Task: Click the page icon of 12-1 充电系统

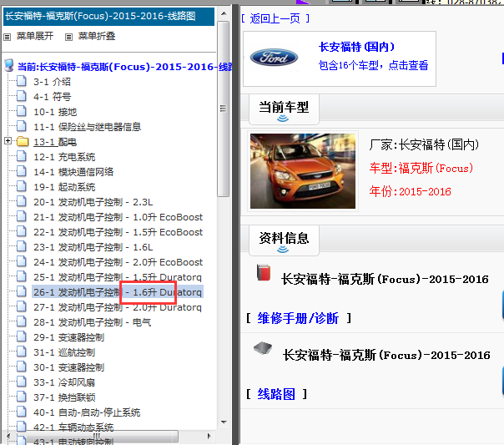Action: 22,156
